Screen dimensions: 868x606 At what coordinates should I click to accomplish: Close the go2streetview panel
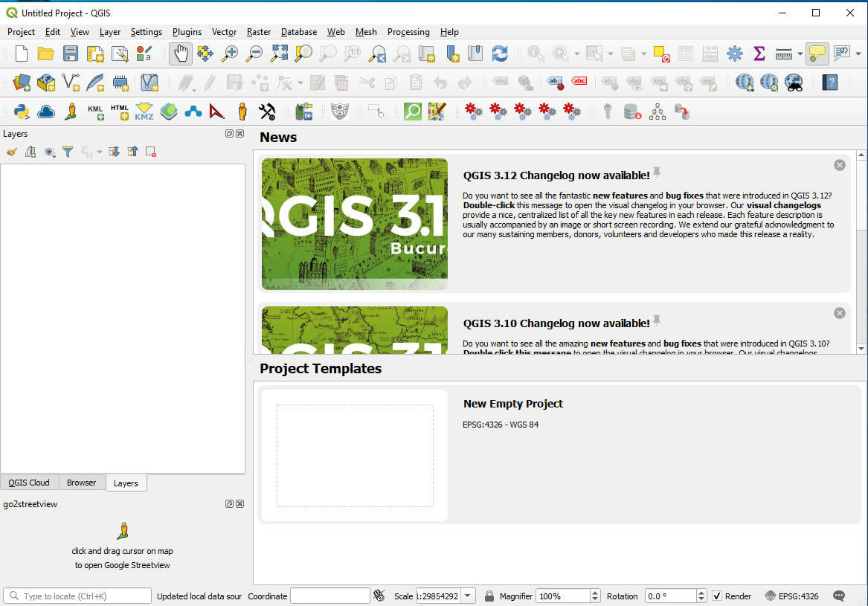pos(239,503)
